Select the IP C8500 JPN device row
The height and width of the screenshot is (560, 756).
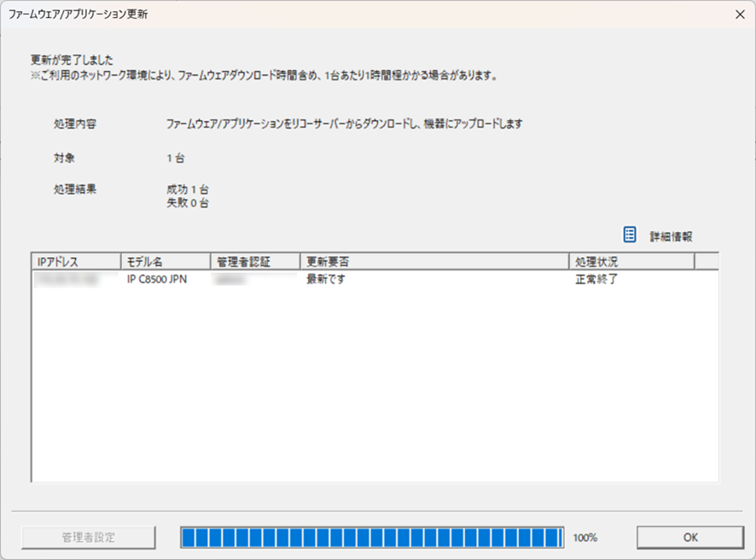click(x=158, y=279)
